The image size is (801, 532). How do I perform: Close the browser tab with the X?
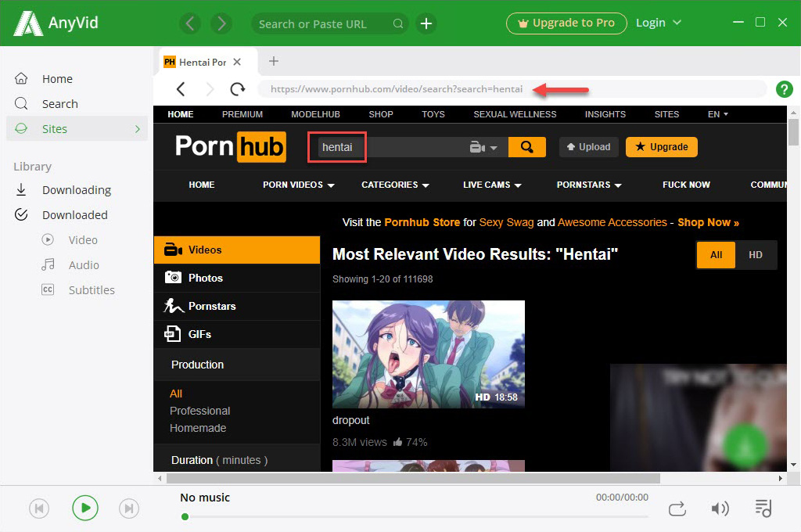[x=237, y=62]
